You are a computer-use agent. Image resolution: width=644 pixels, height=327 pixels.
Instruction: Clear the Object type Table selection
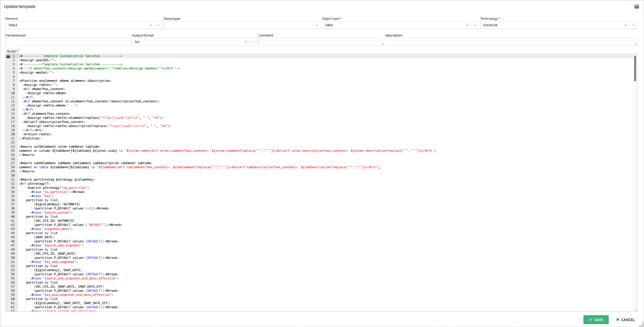467,25
